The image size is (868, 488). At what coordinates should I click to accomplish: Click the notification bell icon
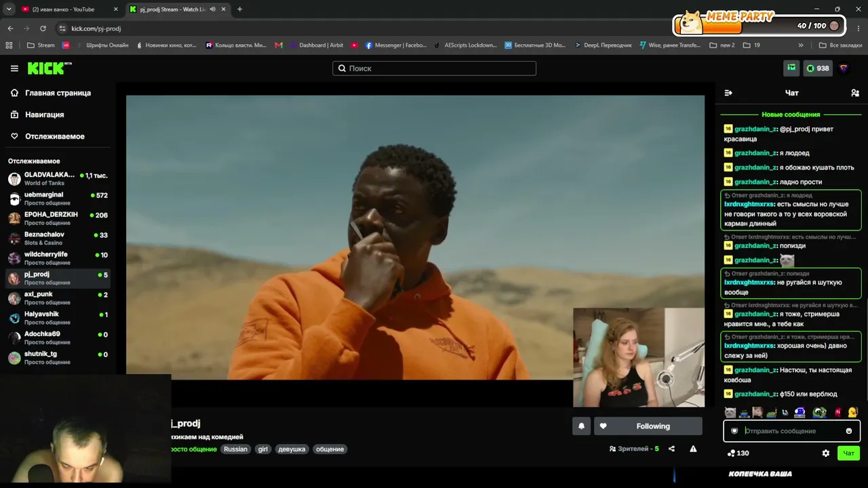pyautogui.click(x=581, y=426)
